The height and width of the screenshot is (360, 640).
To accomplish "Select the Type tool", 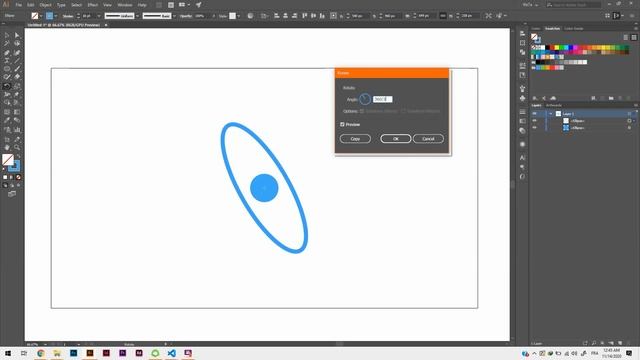I will click(x=7, y=60).
